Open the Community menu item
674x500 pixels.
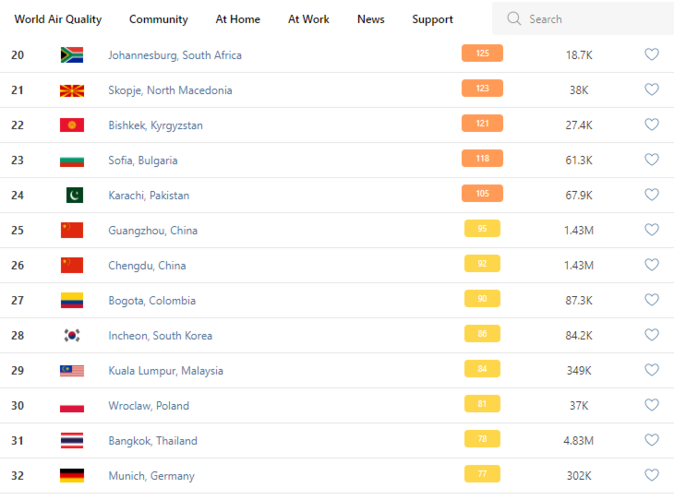[x=158, y=19]
